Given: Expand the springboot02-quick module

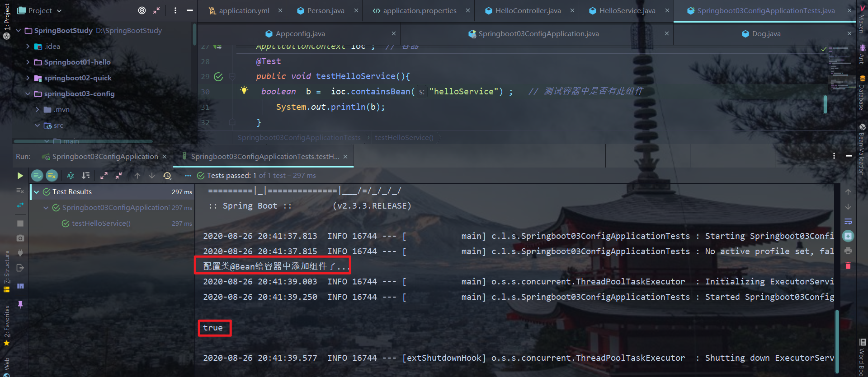Looking at the screenshot, I should pyautogui.click(x=28, y=78).
